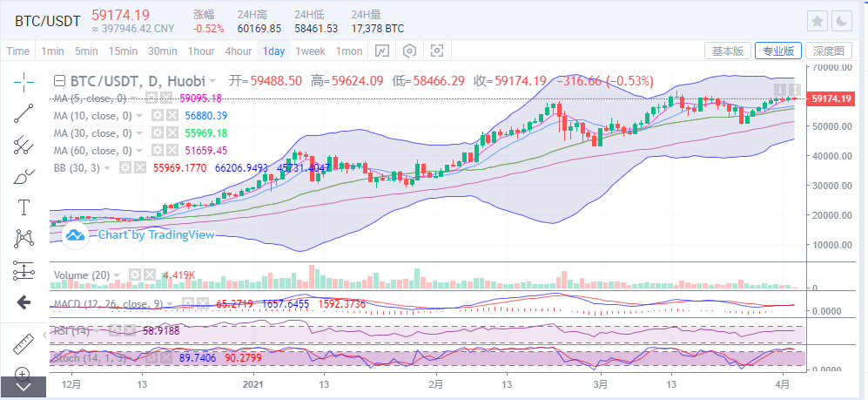Switch to the Time interval tab
Viewport: 868px width, 400px height.
(x=17, y=51)
